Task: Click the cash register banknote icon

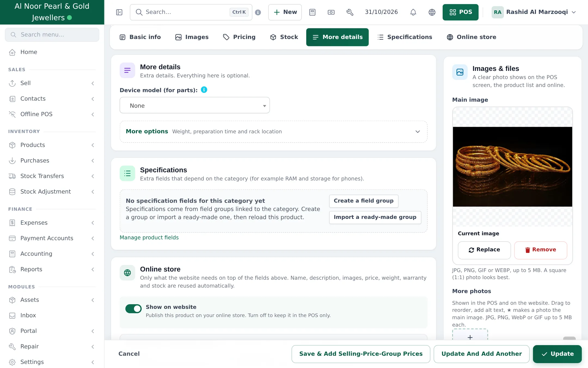Action: (331, 12)
